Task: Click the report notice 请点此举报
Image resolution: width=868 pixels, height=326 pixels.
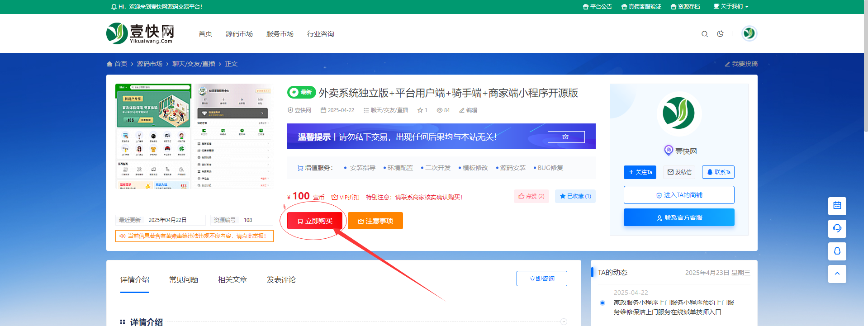Action: (x=194, y=236)
